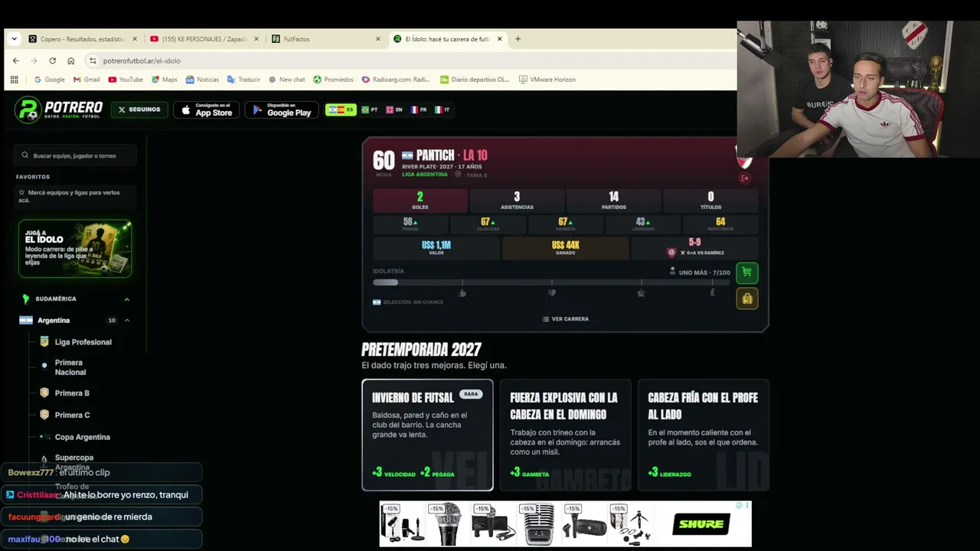Screen dimensions: 980x551
Task: Click the red exit career icon
Action: (x=745, y=178)
